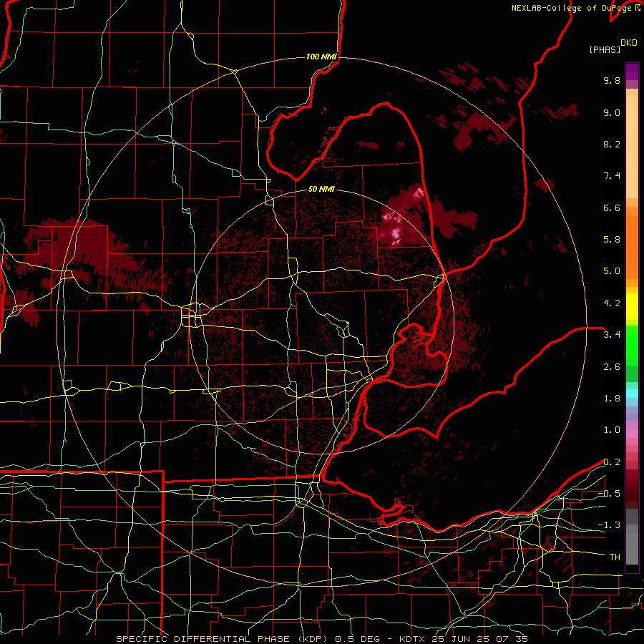Click the purple swatch at top of color bar
This screenshot has width=644, height=644.
click(x=632, y=72)
